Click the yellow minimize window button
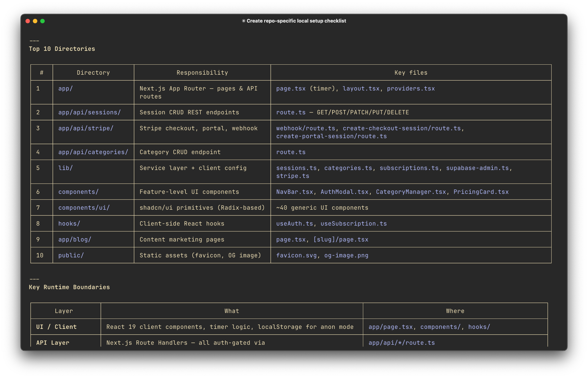 coord(35,21)
